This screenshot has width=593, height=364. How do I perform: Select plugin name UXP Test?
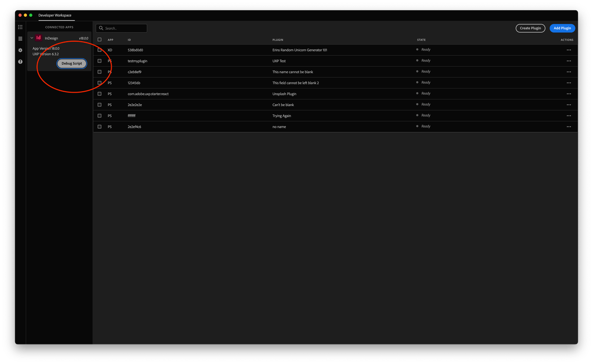click(x=279, y=61)
